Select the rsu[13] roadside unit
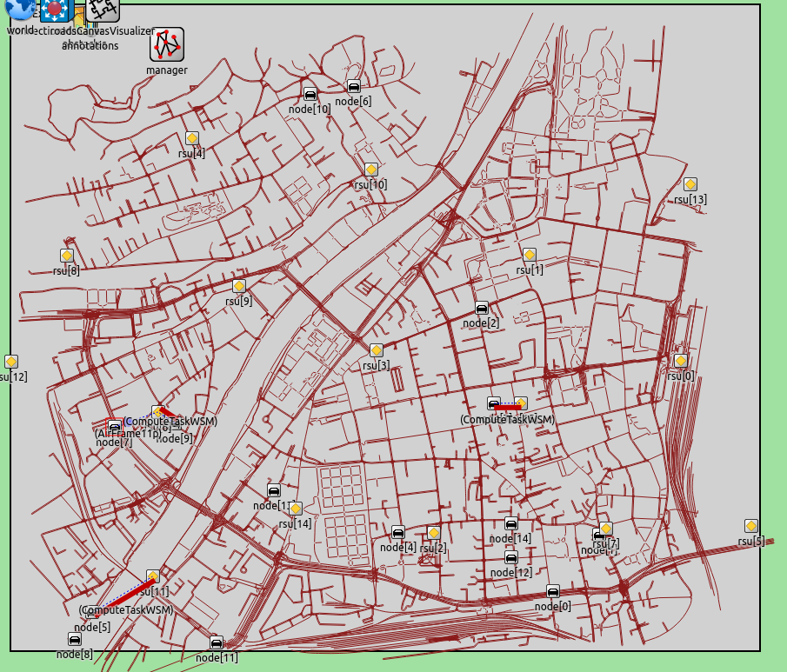 click(x=690, y=184)
